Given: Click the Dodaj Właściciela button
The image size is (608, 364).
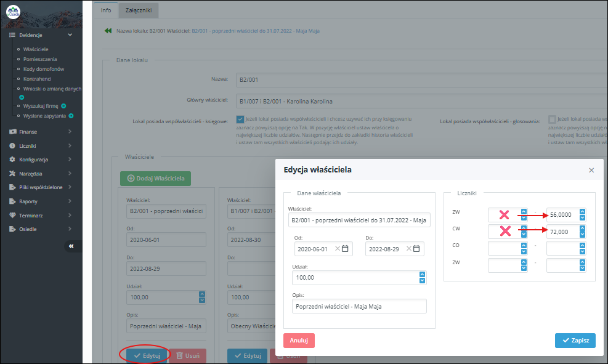Looking at the screenshot, I should [x=155, y=179].
